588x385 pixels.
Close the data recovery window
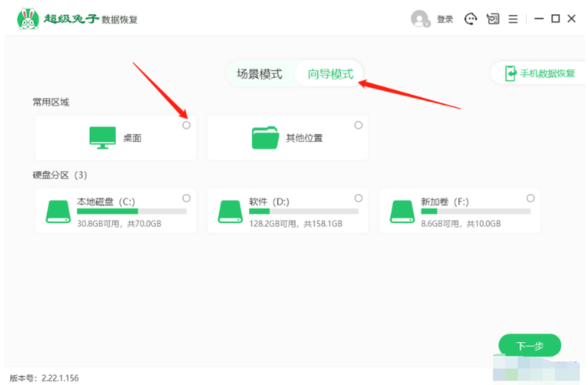(572, 18)
